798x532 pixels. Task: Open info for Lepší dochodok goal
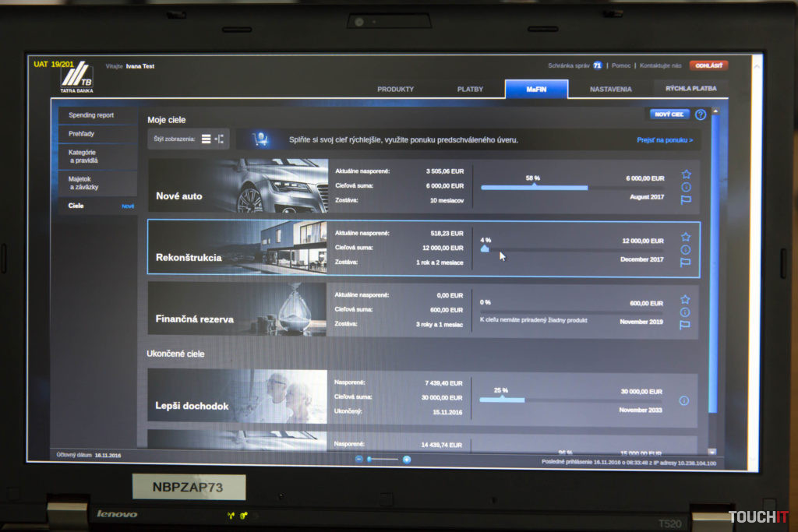coord(684,401)
